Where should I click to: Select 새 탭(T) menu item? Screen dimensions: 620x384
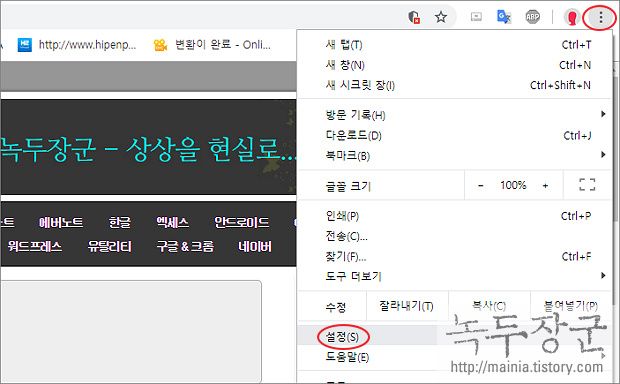454,45
